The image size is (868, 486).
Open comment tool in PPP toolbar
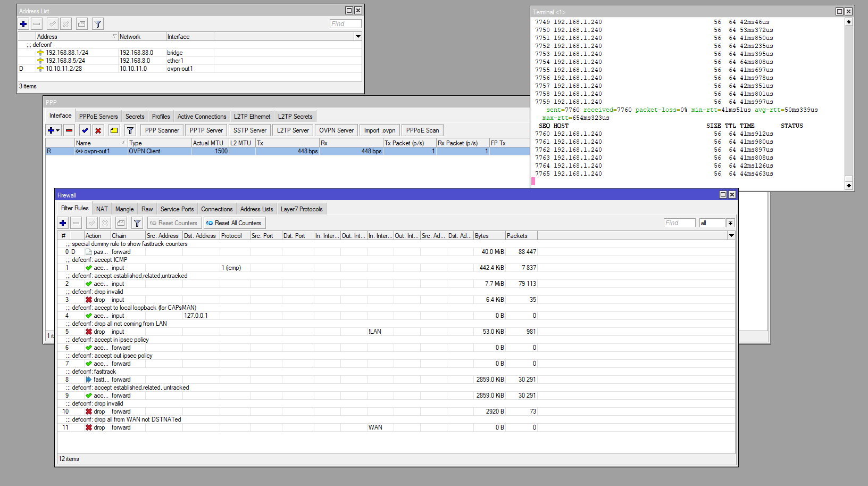click(114, 130)
